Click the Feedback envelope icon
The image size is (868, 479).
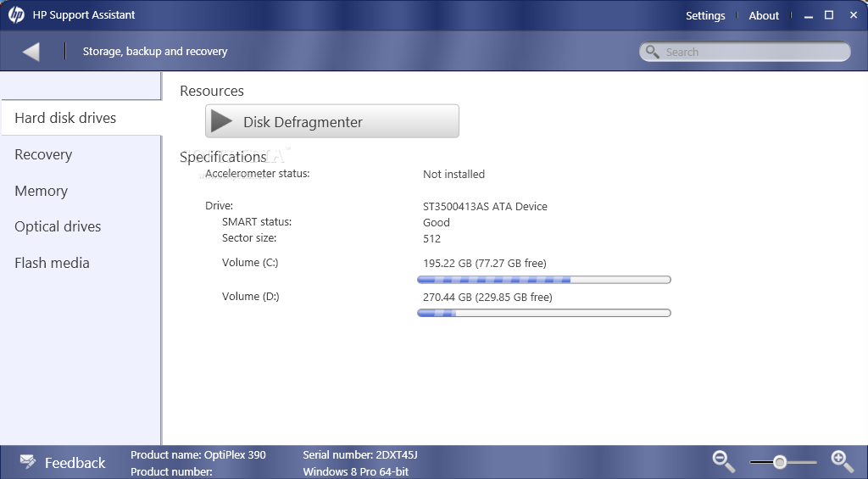(x=28, y=461)
